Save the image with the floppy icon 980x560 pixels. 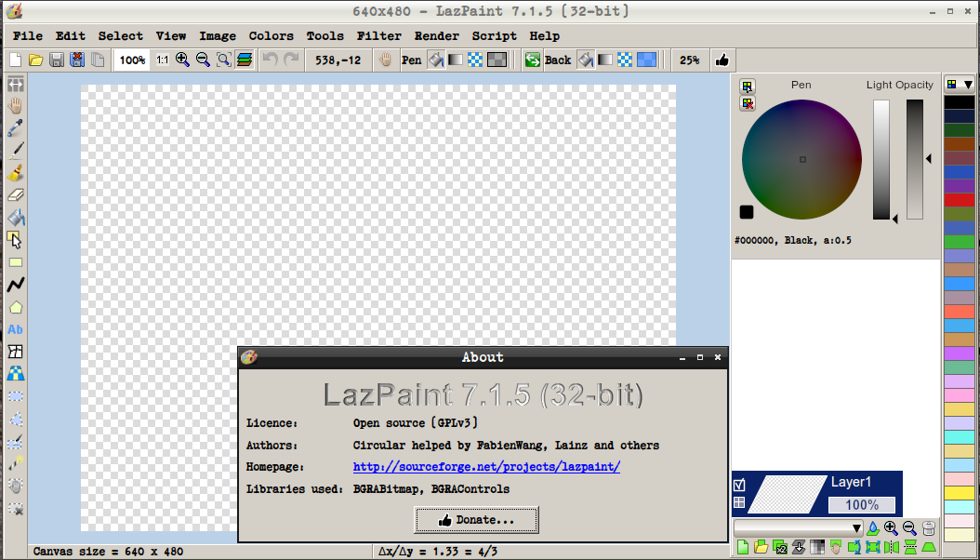click(x=56, y=60)
